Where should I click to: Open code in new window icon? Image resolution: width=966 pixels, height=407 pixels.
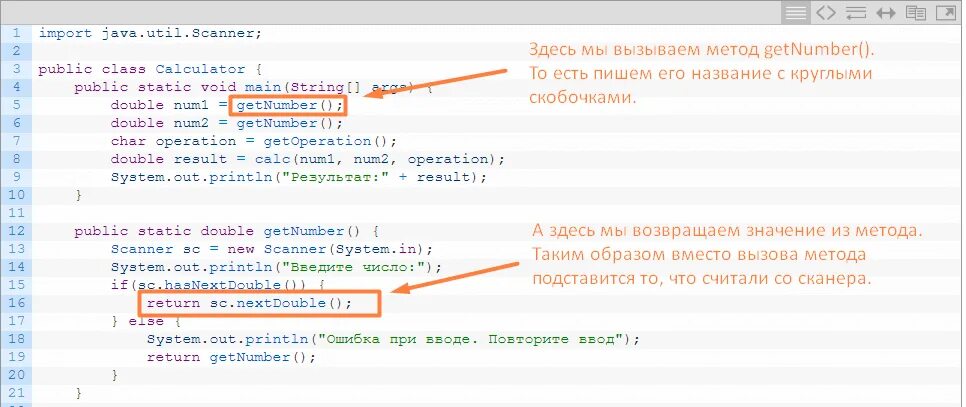pyautogui.click(x=946, y=13)
